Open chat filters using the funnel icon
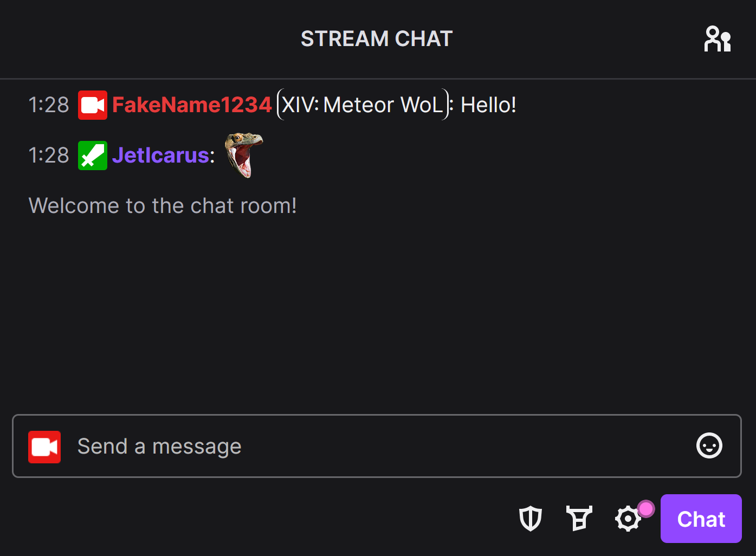This screenshot has width=756, height=556. coord(579,519)
